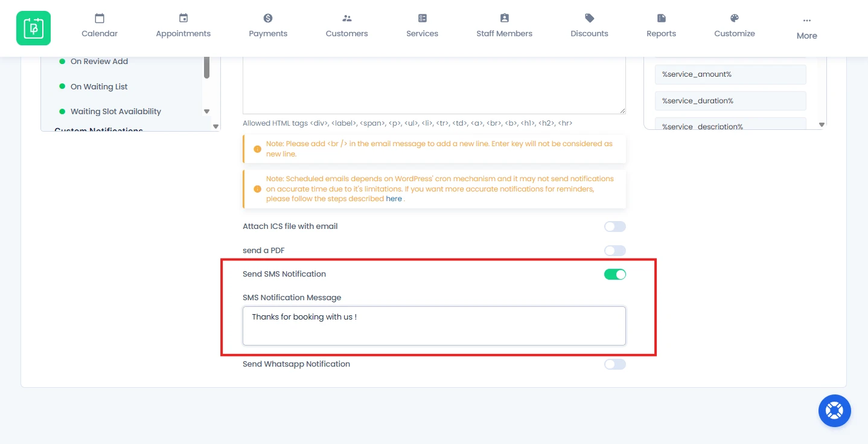Open the Services list icon

pyautogui.click(x=423, y=19)
